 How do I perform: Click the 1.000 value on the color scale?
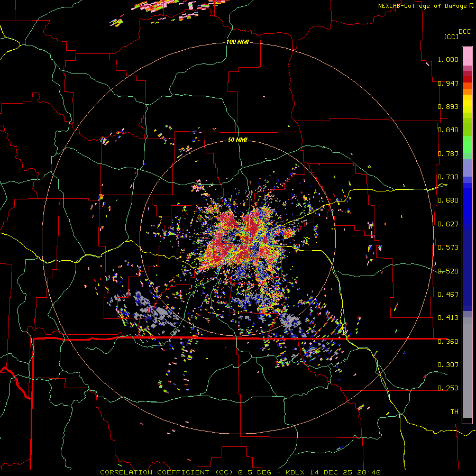[x=448, y=59]
